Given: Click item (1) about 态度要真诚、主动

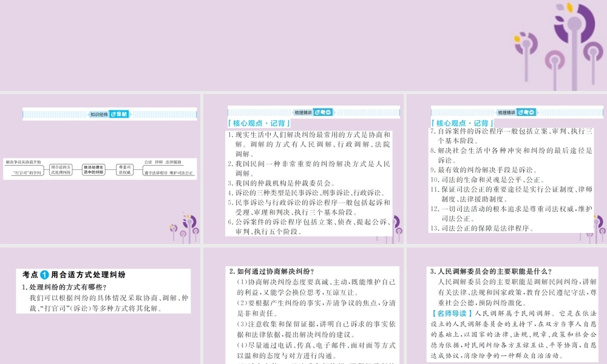Looking at the screenshot, I should click(x=316, y=287).
